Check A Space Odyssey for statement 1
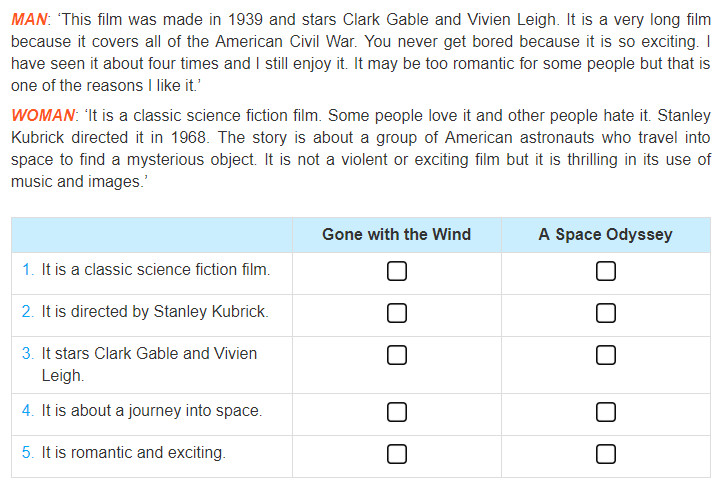722x482 pixels. click(606, 271)
